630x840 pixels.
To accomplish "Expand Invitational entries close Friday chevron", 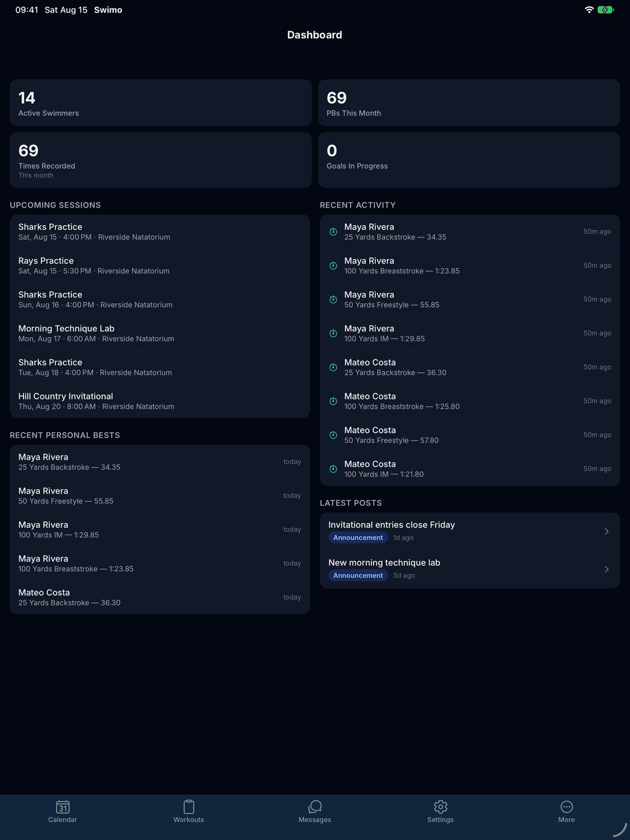I will click(x=607, y=531).
